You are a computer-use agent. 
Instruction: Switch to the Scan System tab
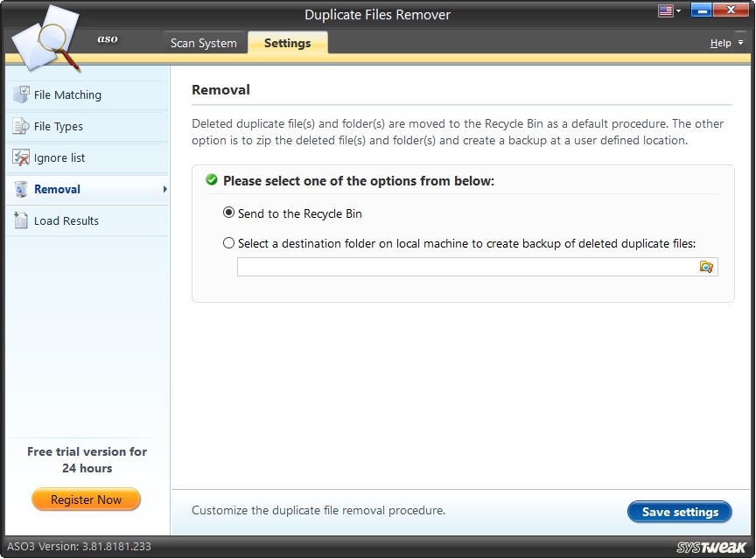(x=204, y=41)
